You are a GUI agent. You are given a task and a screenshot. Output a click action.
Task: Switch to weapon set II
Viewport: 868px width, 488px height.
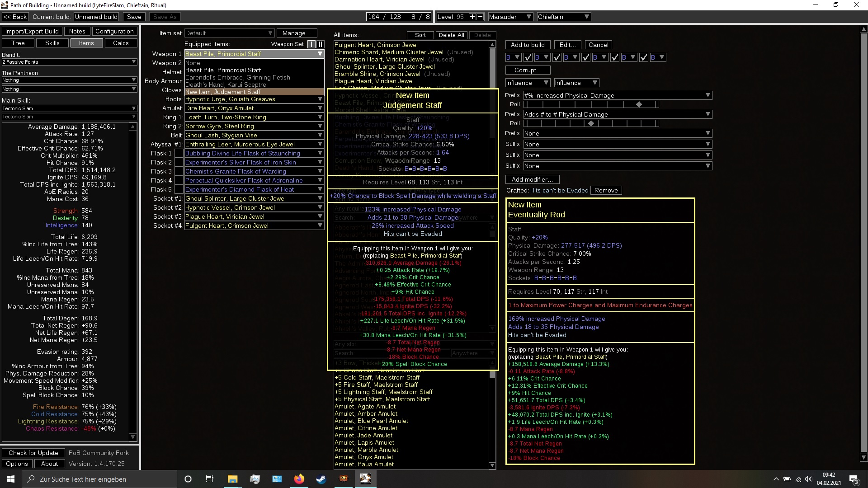[321, 44]
